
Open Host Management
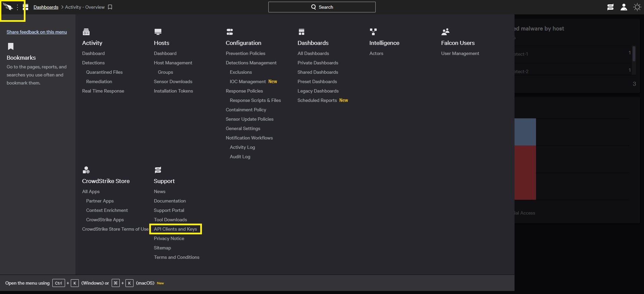coord(173,63)
